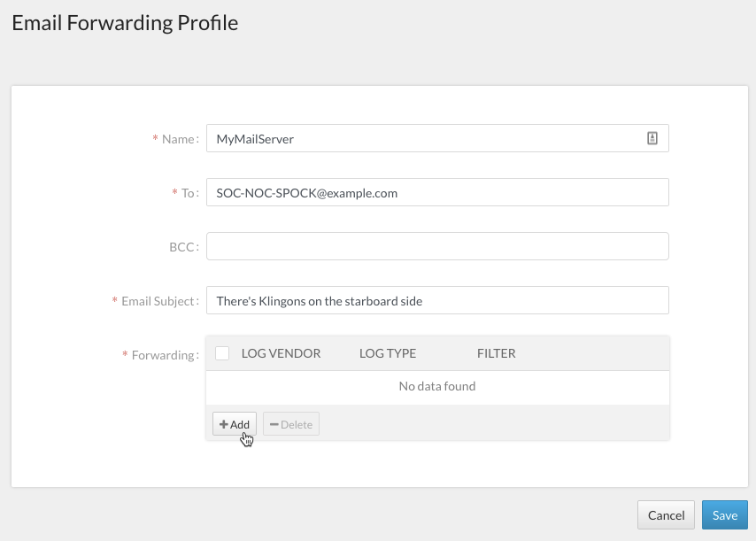
Task: Click into the To email address field
Action: 436,192
